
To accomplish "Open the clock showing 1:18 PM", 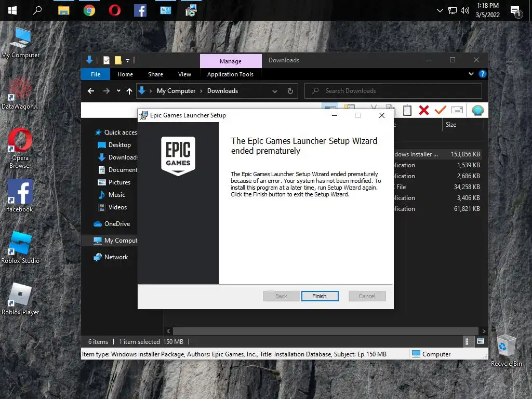I will [487, 10].
